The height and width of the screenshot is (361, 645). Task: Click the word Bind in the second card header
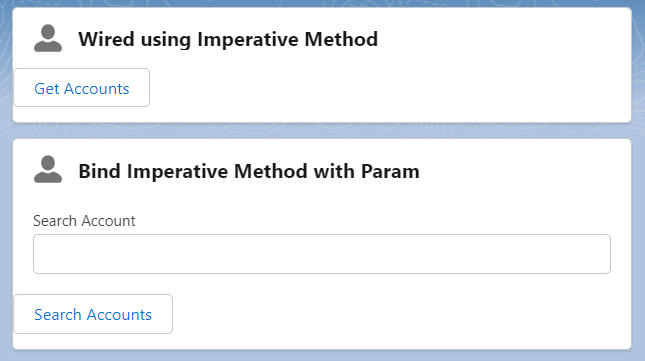tap(100, 171)
